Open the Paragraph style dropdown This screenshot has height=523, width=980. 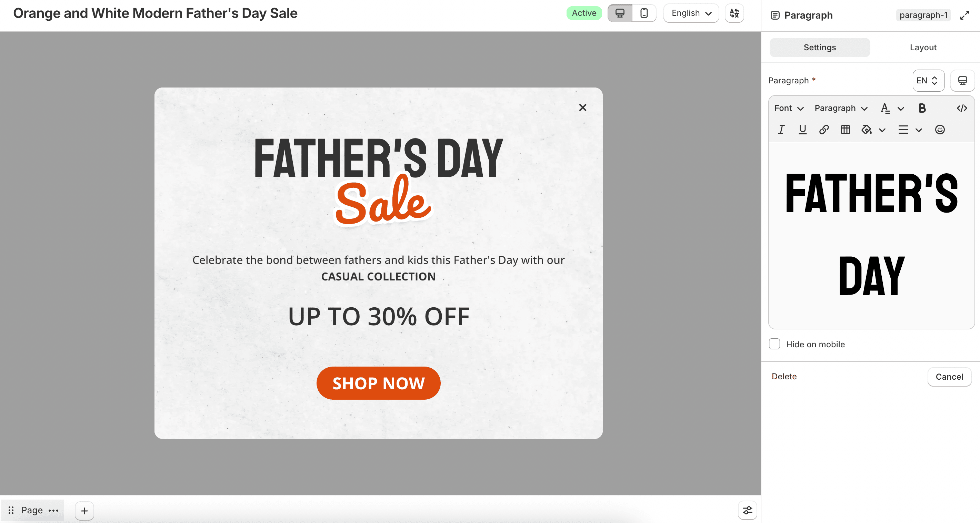[841, 108]
